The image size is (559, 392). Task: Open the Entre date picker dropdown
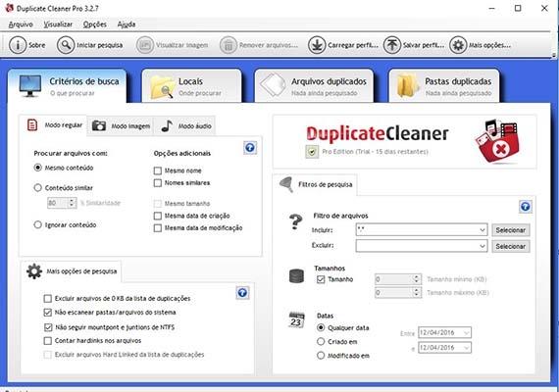[466, 333]
